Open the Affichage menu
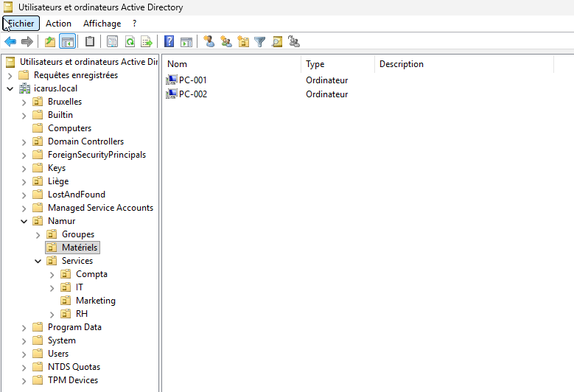Screen dimensions: 574x392 click(x=102, y=24)
